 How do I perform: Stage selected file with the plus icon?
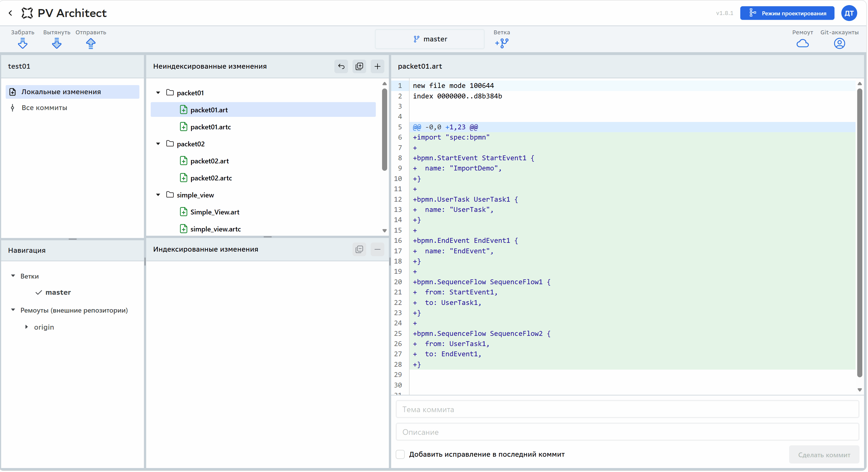click(378, 66)
